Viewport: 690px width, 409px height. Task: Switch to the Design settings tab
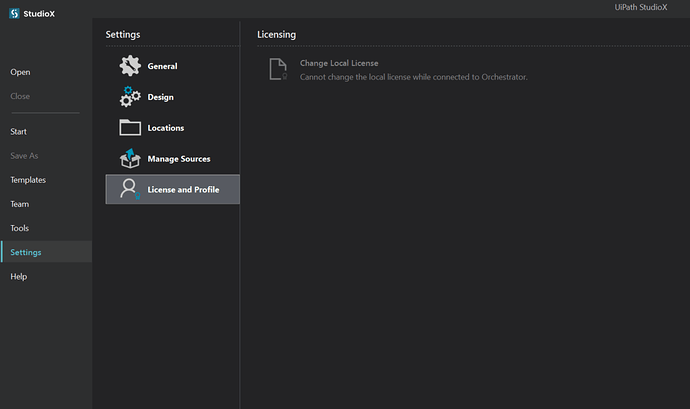pyautogui.click(x=161, y=97)
